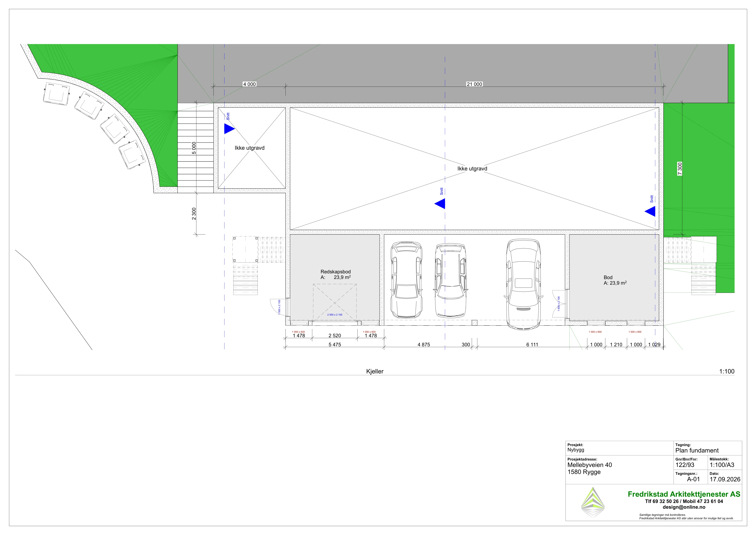The image size is (756, 535).
Task: Click the 6 111 dimension text
Action: pyautogui.click(x=532, y=345)
